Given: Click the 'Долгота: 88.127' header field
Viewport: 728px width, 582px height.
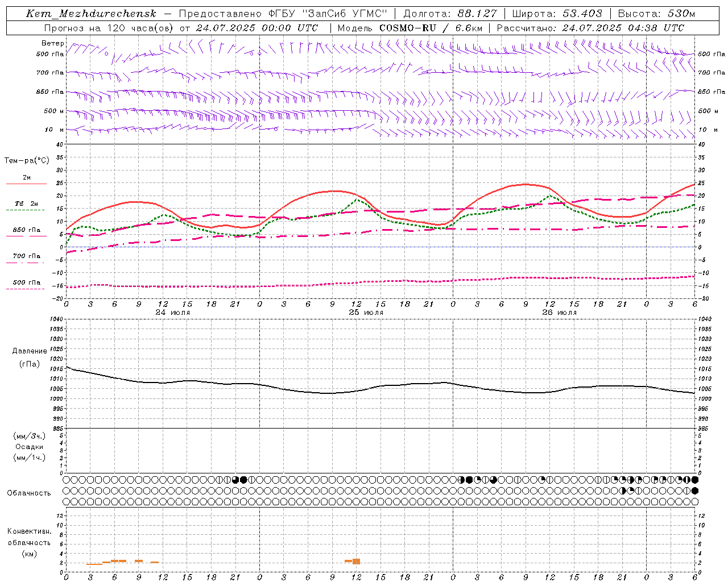Looking at the screenshot, I should tap(450, 14).
